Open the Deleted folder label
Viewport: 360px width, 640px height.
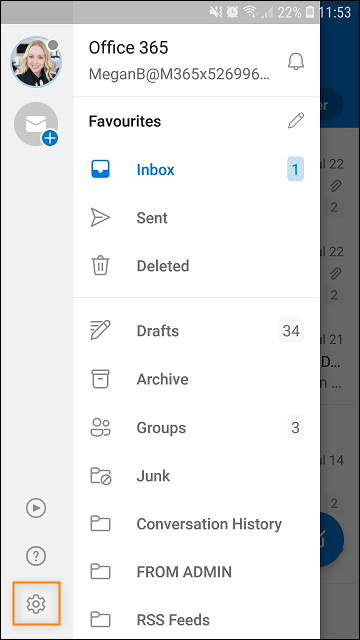(x=163, y=266)
